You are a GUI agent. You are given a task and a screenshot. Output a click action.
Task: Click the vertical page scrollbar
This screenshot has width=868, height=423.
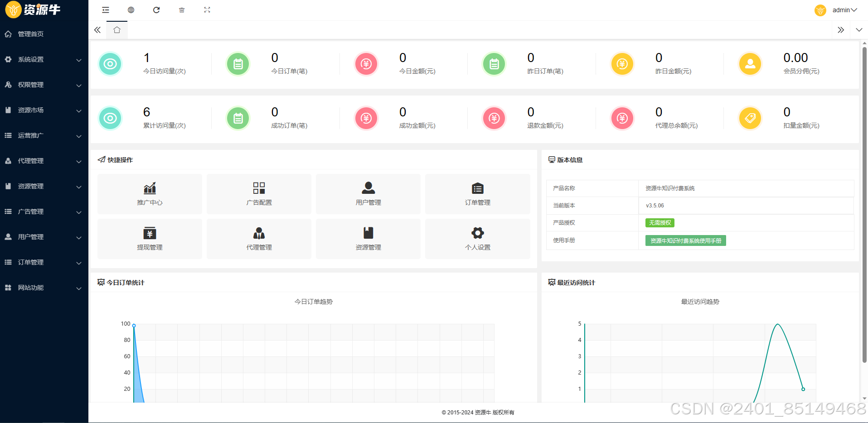pyautogui.click(x=864, y=204)
